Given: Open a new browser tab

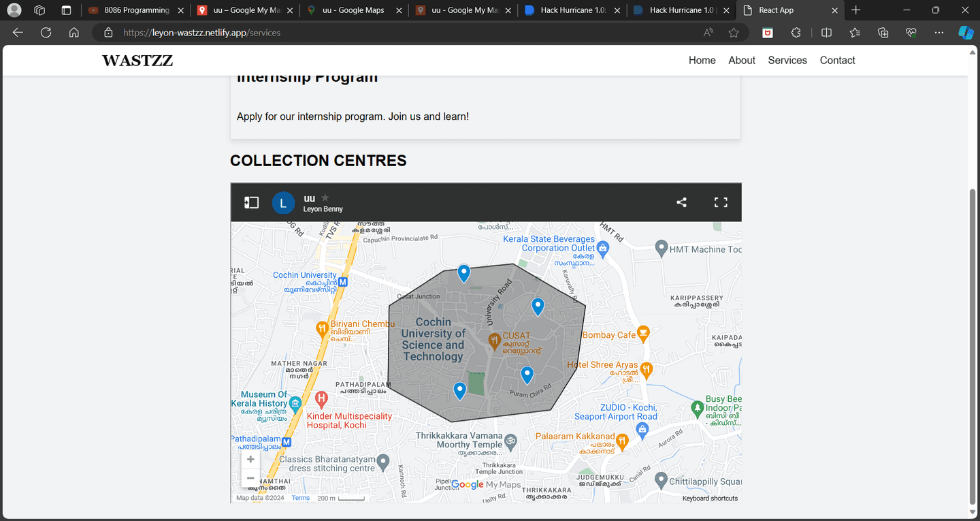Looking at the screenshot, I should click(x=856, y=10).
